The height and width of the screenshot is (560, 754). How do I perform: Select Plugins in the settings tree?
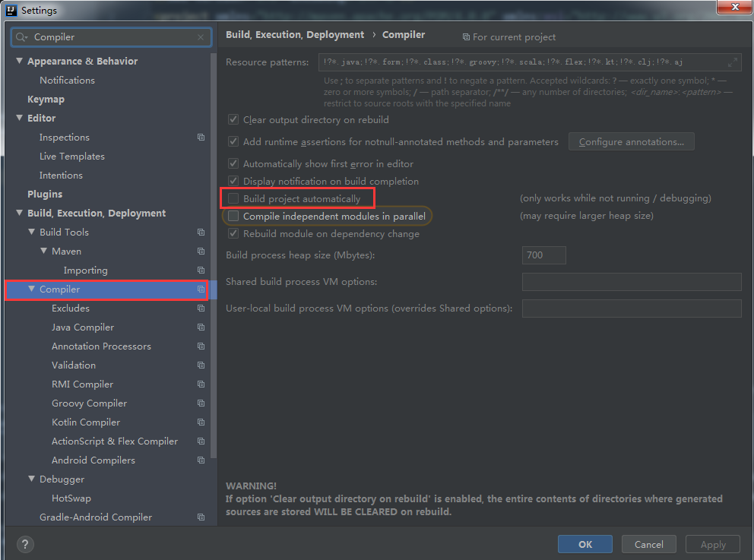[x=45, y=195]
